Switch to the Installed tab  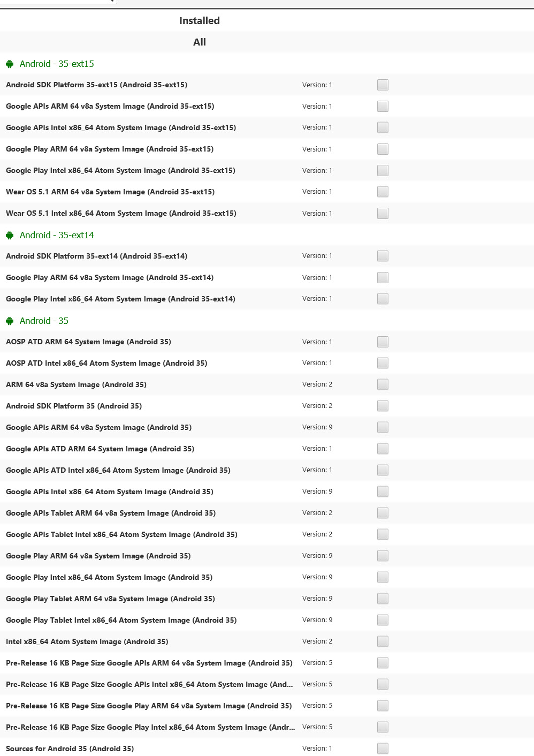(199, 21)
